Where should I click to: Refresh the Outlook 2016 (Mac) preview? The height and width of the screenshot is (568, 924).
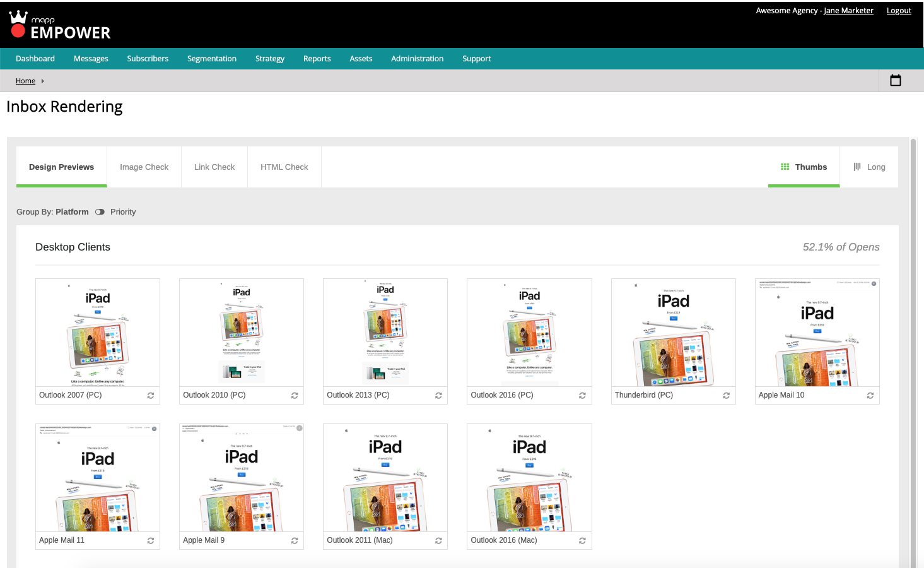tap(582, 541)
